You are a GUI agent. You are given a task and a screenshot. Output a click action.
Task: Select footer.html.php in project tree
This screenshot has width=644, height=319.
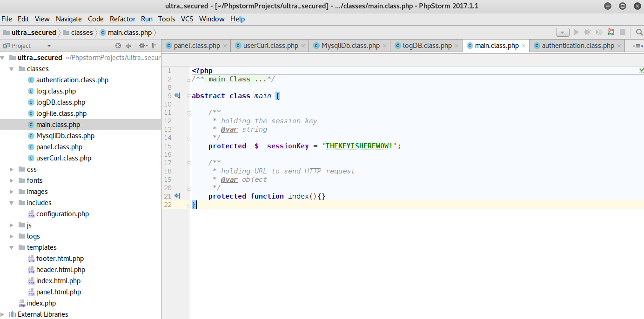60,259
